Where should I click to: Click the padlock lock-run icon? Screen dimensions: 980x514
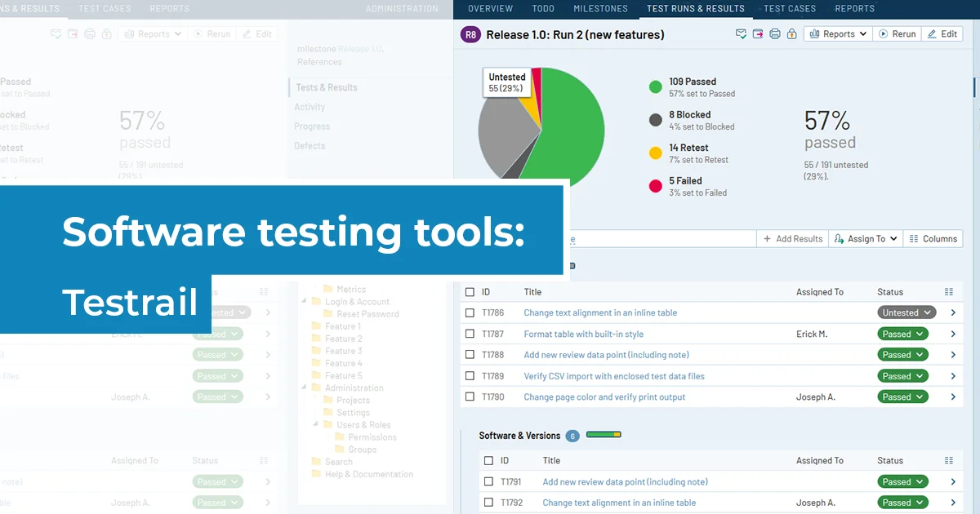tap(791, 34)
